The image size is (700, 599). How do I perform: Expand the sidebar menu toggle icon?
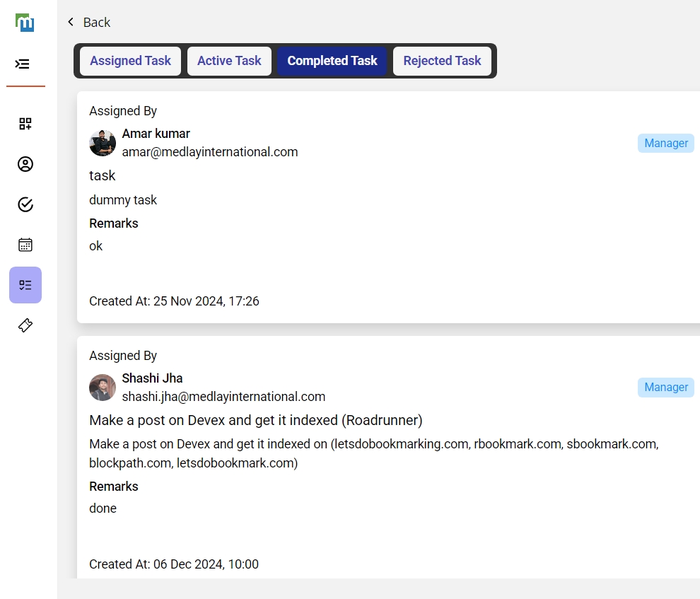coord(23,64)
